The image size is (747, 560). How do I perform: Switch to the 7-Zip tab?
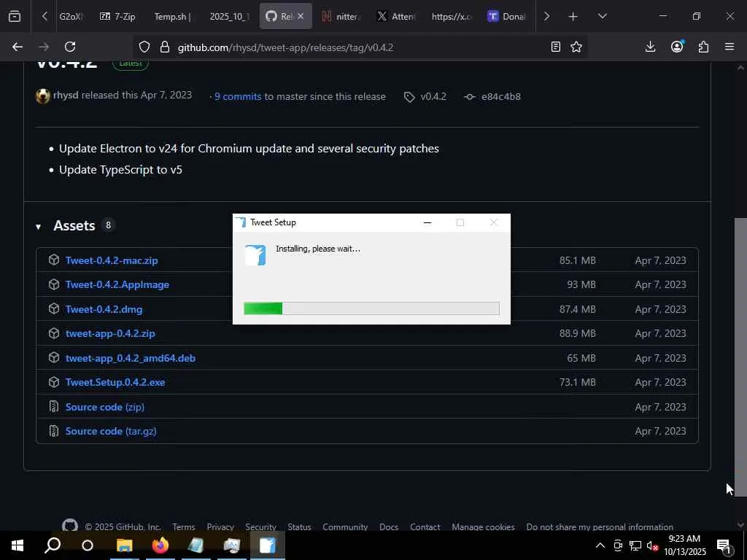point(117,16)
